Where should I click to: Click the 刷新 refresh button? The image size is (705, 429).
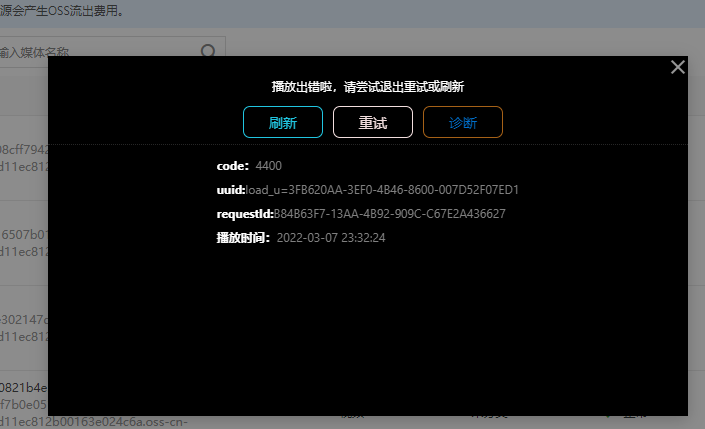click(x=283, y=122)
